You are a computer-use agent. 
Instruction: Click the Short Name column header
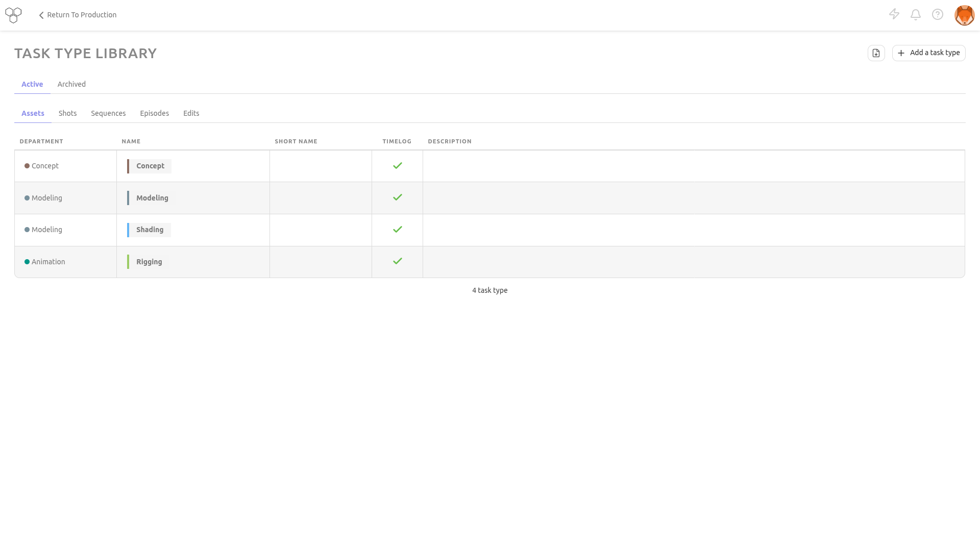pos(296,141)
